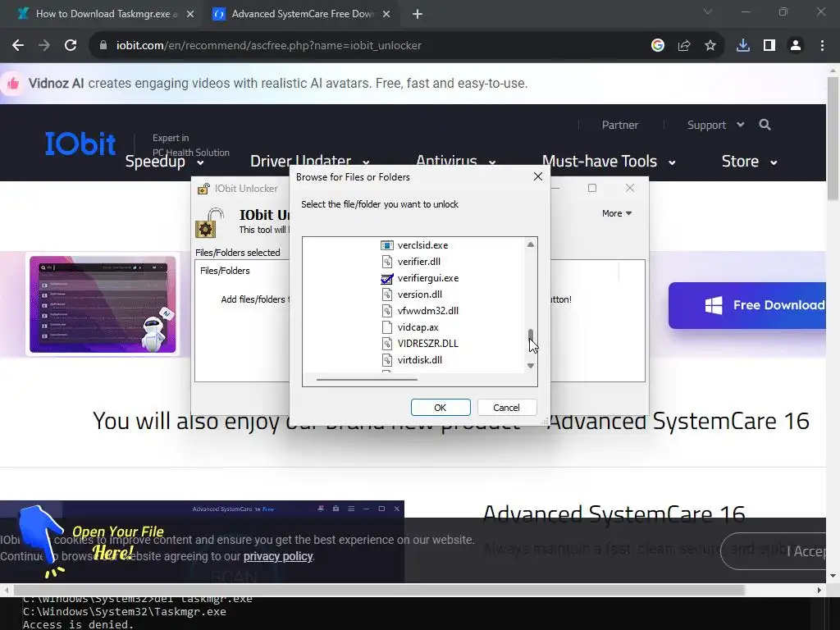Select verclsid.exe in the file list

point(422,245)
